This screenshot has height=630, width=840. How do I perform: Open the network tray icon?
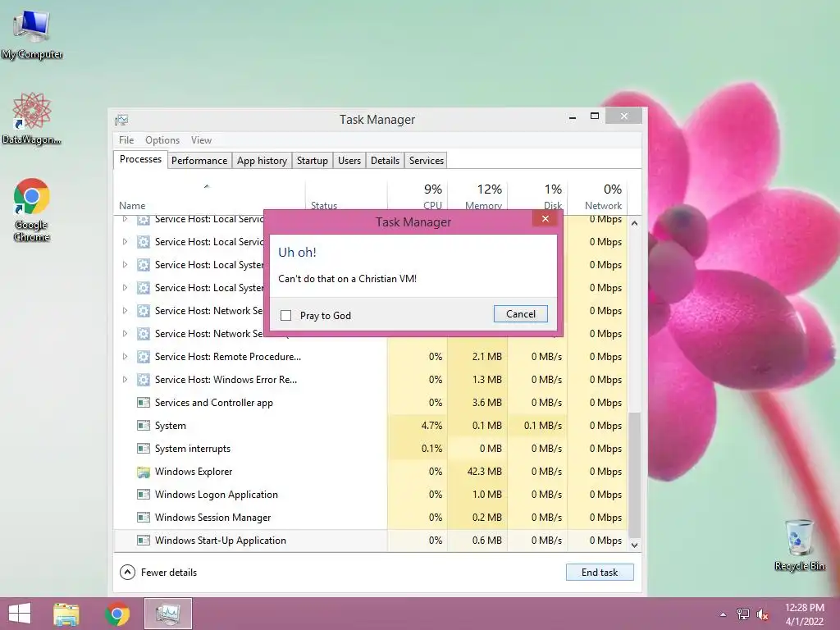[742, 614]
